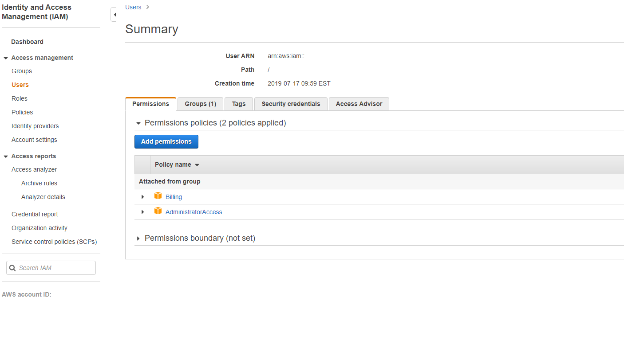This screenshot has width=624, height=364.
Task: Open the Access Advisor tab
Action: pos(359,104)
